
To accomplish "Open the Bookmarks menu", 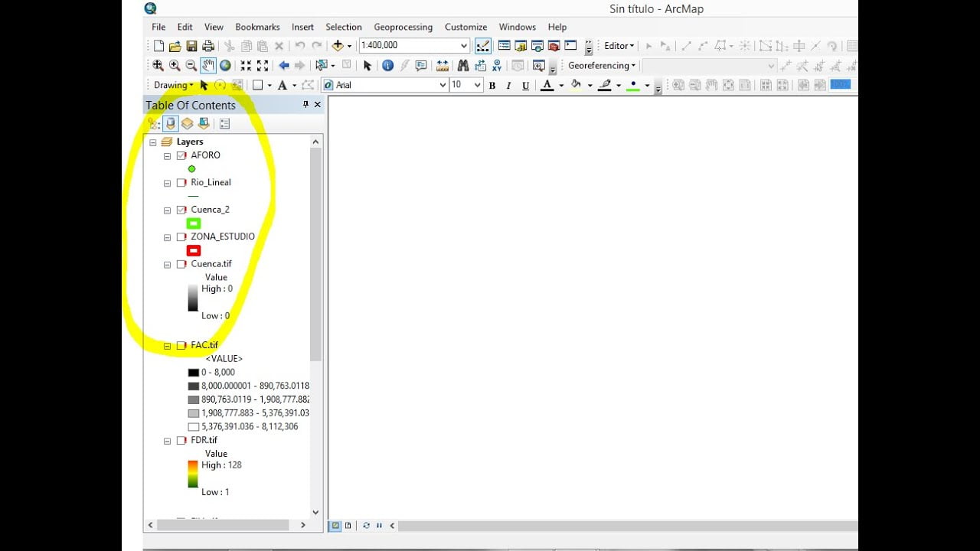I will (x=257, y=27).
